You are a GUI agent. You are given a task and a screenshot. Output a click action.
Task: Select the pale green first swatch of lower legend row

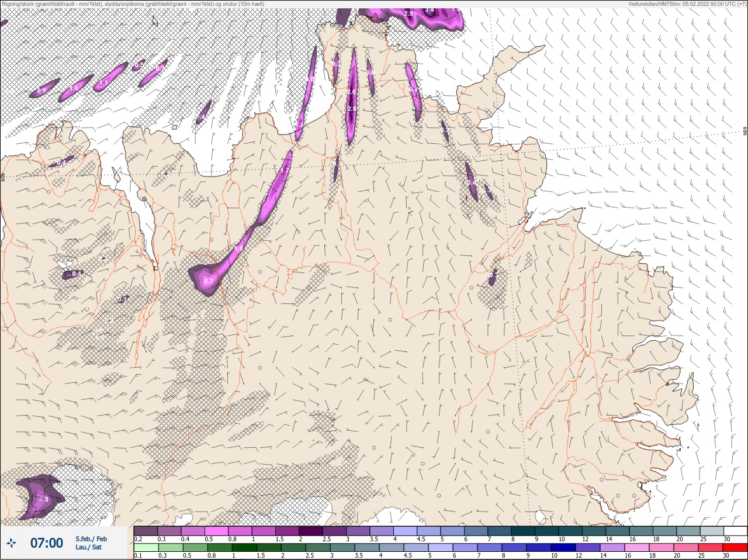146,547
